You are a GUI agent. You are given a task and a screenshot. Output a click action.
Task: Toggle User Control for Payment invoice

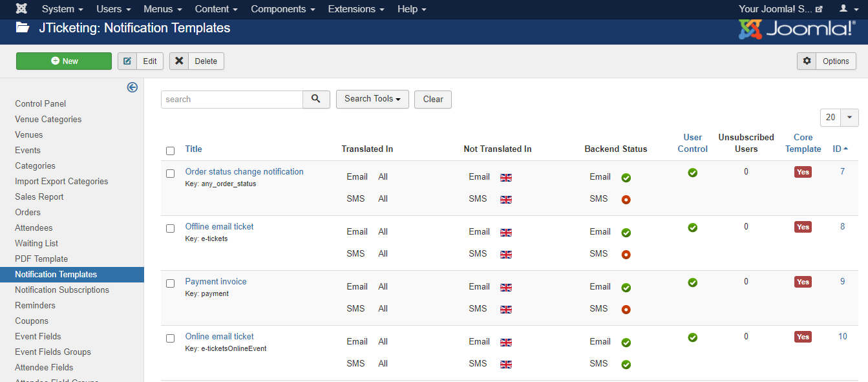(x=692, y=282)
